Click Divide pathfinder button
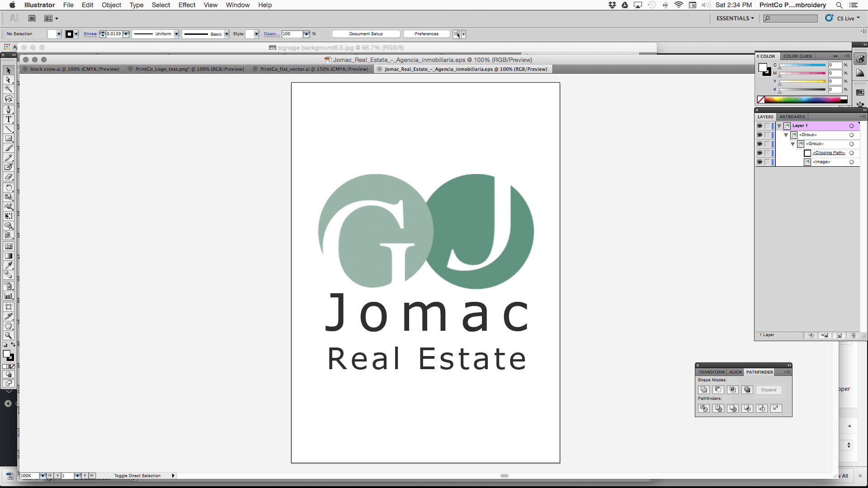Image resolution: width=868 pixels, height=488 pixels. [x=704, y=408]
